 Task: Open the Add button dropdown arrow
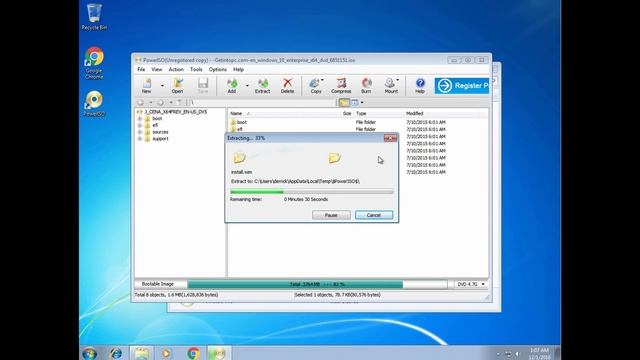point(247,86)
